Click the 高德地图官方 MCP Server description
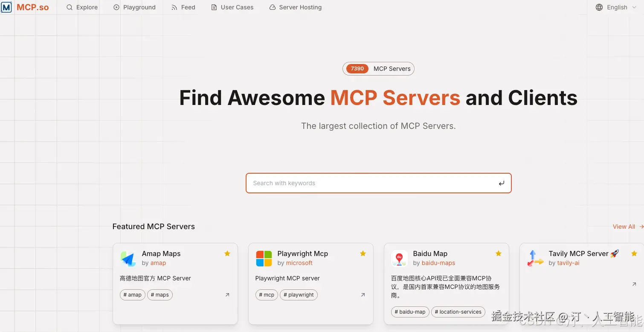This screenshot has height=332, width=644. (x=155, y=278)
